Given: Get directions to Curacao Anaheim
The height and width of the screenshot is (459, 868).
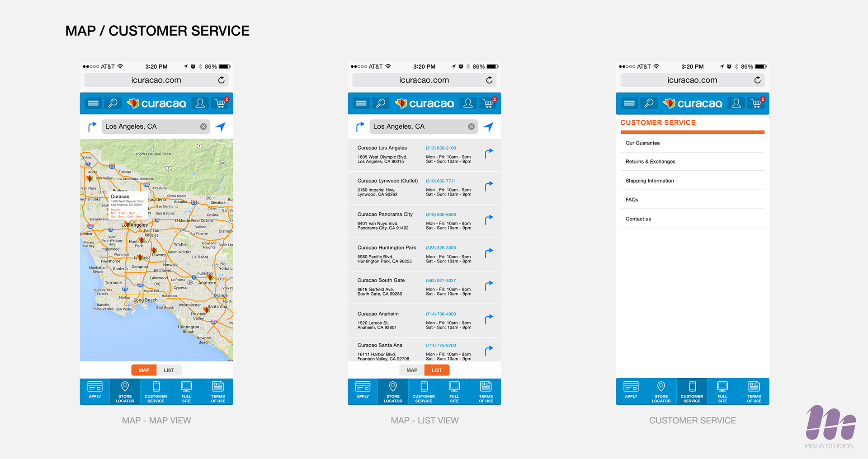Looking at the screenshot, I should [489, 319].
